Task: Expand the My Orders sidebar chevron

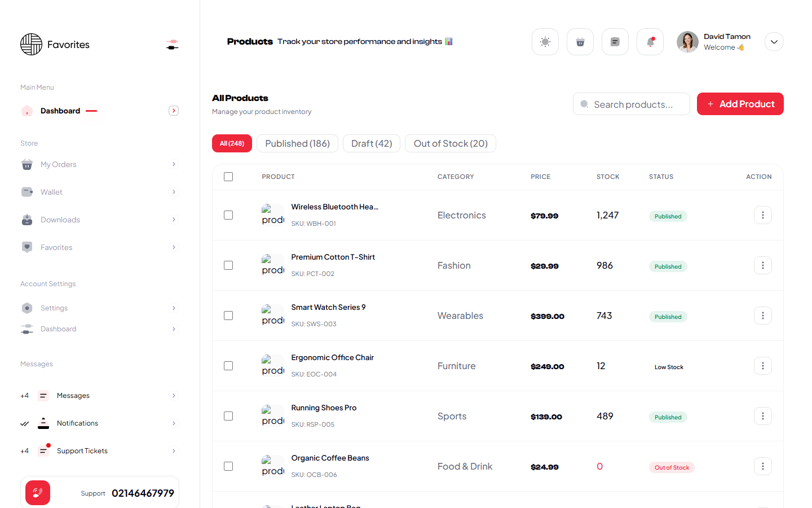Action: coord(174,164)
